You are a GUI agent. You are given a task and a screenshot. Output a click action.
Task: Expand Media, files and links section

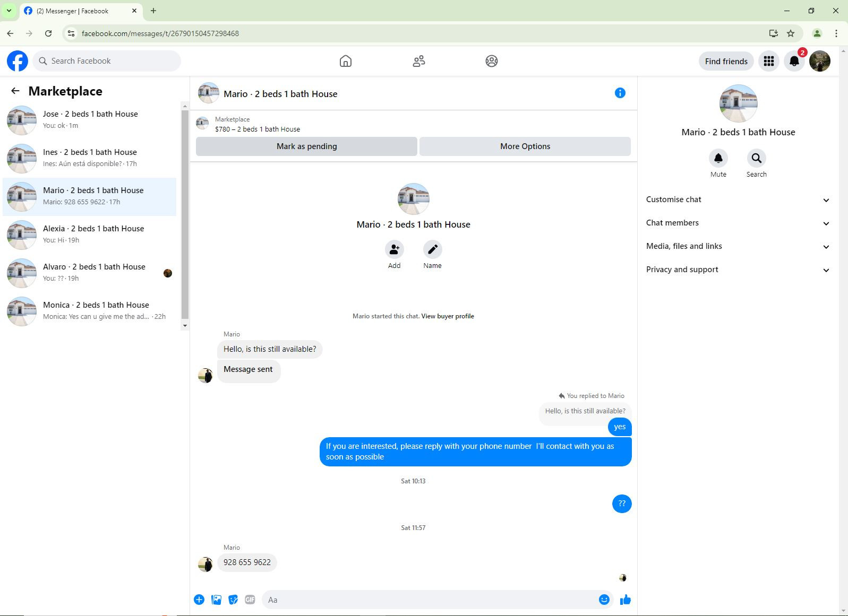click(738, 246)
